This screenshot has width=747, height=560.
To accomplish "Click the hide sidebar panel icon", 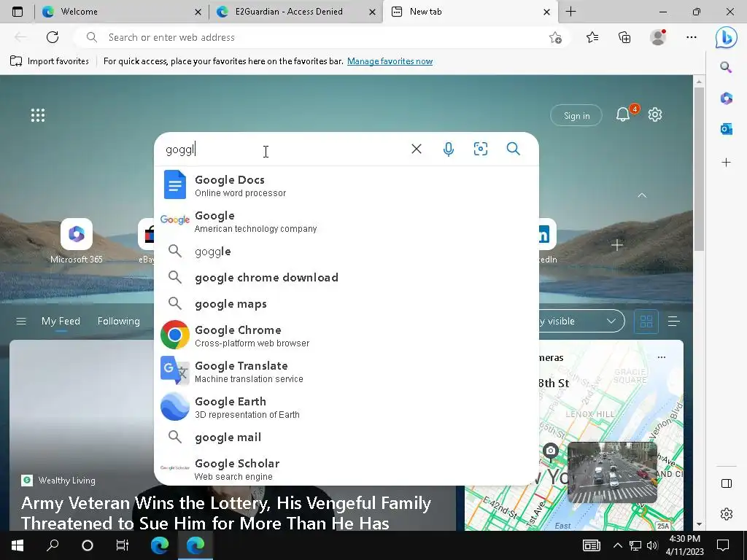I will pos(726,484).
